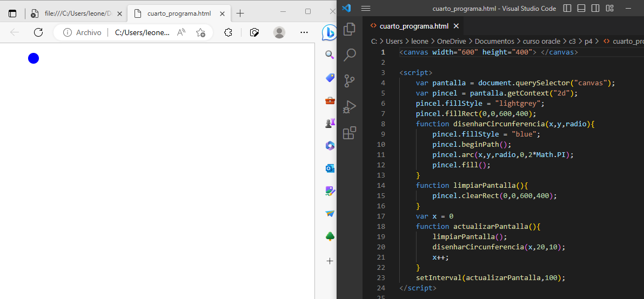Open the Edge sidebar Shopping tag icon
The image size is (644, 299).
pyautogui.click(x=330, y=78)
